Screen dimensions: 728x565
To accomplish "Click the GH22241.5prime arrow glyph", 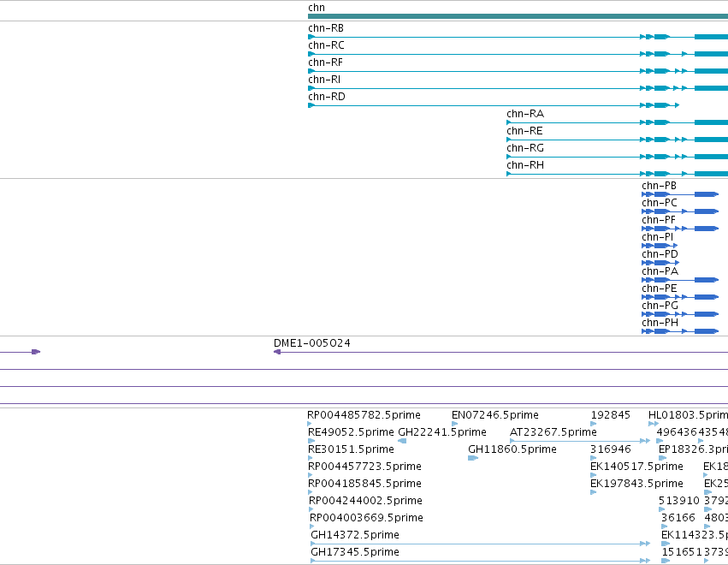I will [x=403, y=441].
